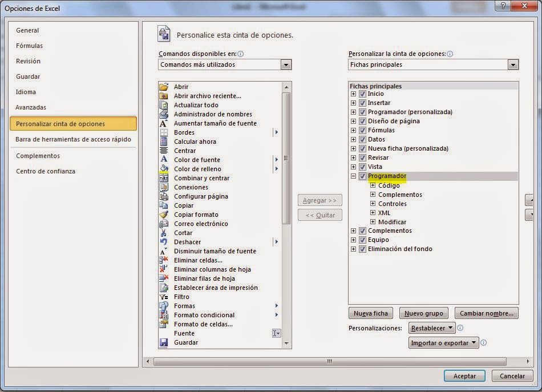Click the Color de relleno icon
542x392 pixels.
pyautogui.click(x=165, y=168)
